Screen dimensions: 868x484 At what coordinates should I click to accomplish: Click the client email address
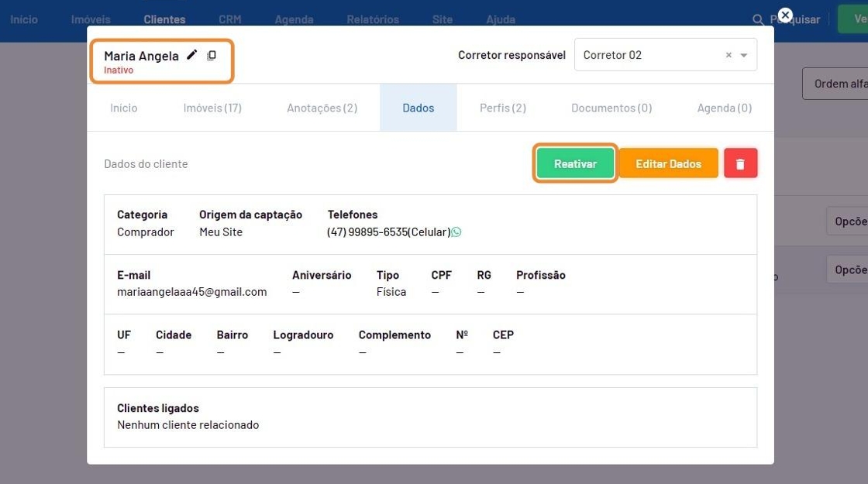click(x=191, y=292)
